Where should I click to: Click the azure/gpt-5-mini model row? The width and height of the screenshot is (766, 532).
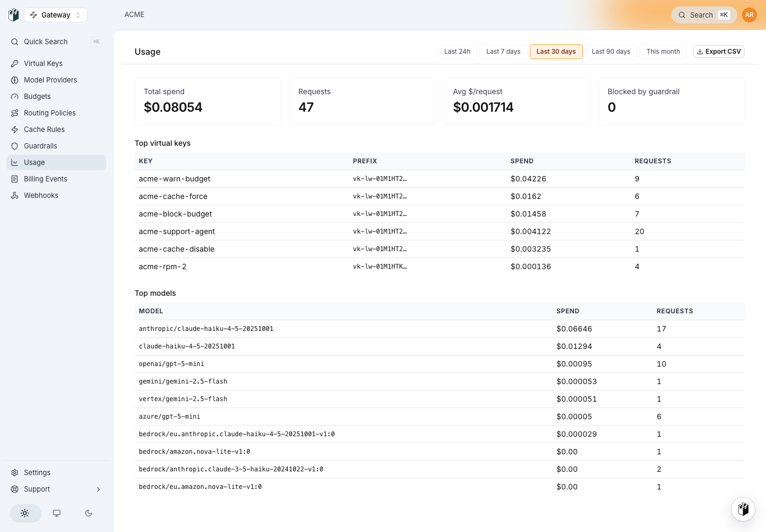point(439,417)
